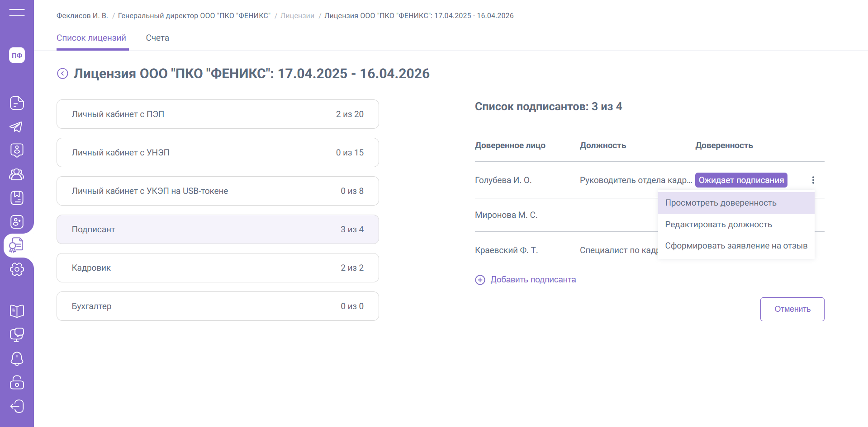Viewport: 868px width, 427px height.
Task: Click the padlock icon in sidebar
Action: (17, 382)
